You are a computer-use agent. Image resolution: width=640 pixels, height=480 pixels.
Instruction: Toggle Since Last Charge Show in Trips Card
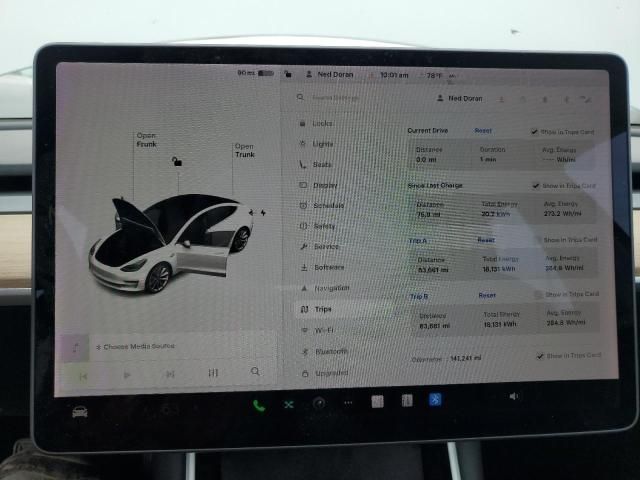point(536,186)
